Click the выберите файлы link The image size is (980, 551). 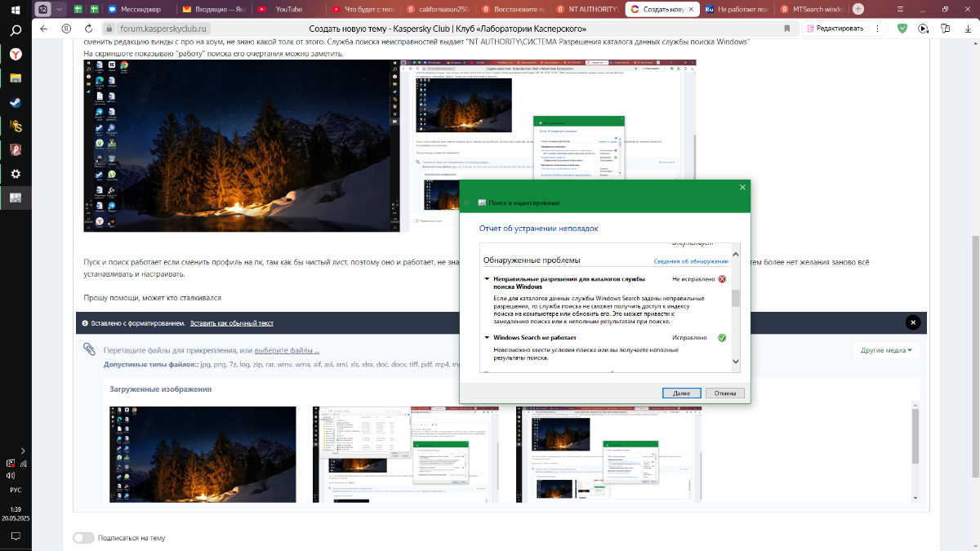(x=287, y=351)
